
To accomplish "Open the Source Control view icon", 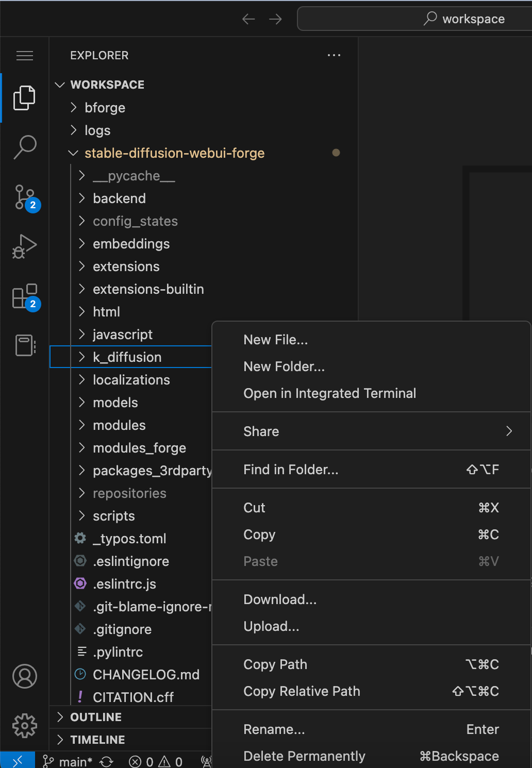I will [24, 197].
